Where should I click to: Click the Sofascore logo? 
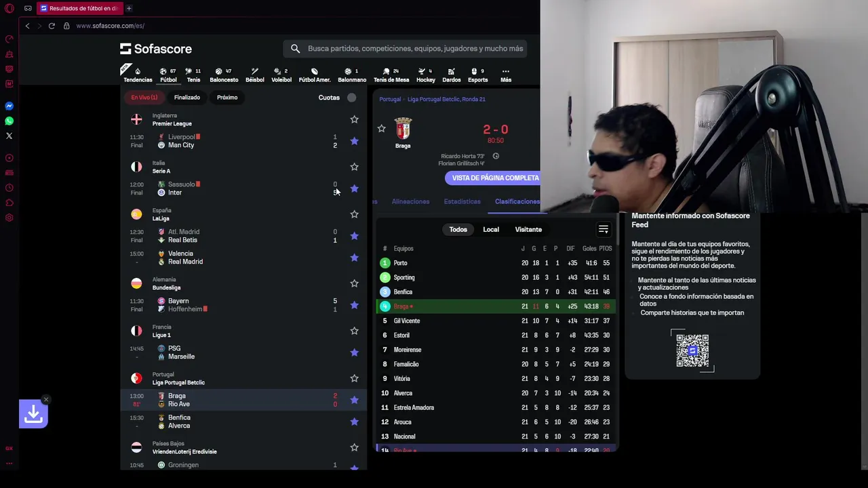156,49
